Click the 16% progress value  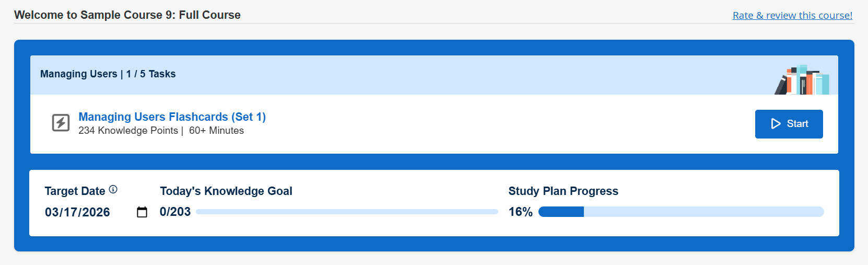pyautogui.click(x=520, y=212)
